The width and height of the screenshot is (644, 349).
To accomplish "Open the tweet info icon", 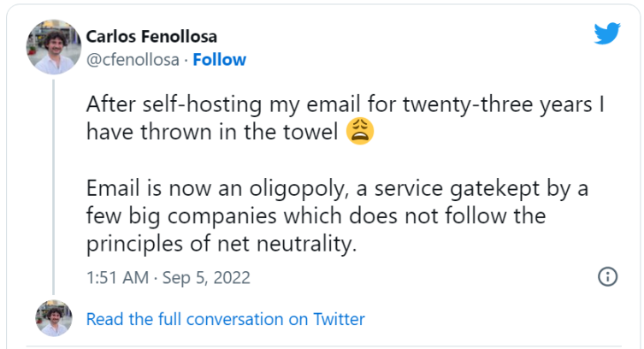I will point(606,277).
